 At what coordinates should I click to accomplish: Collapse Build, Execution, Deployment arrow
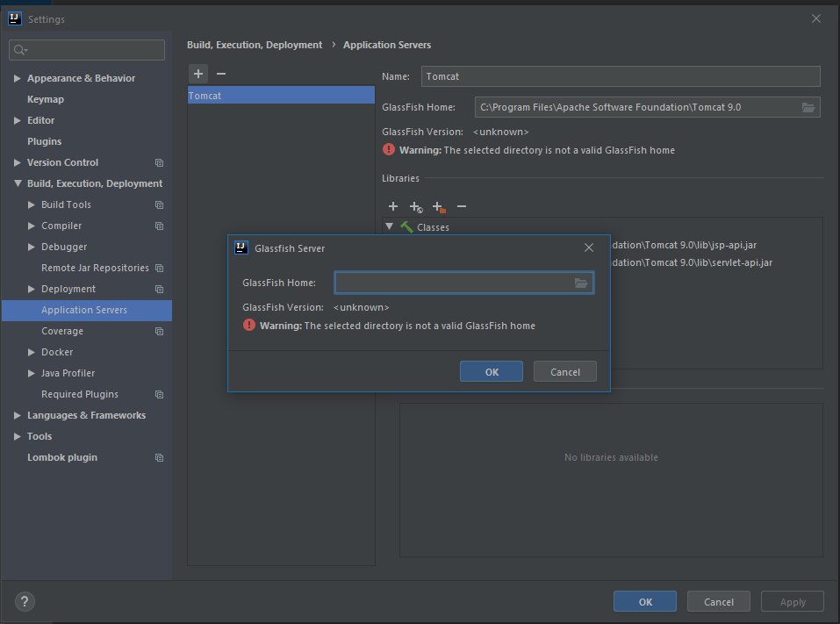[x=18, y=183]
